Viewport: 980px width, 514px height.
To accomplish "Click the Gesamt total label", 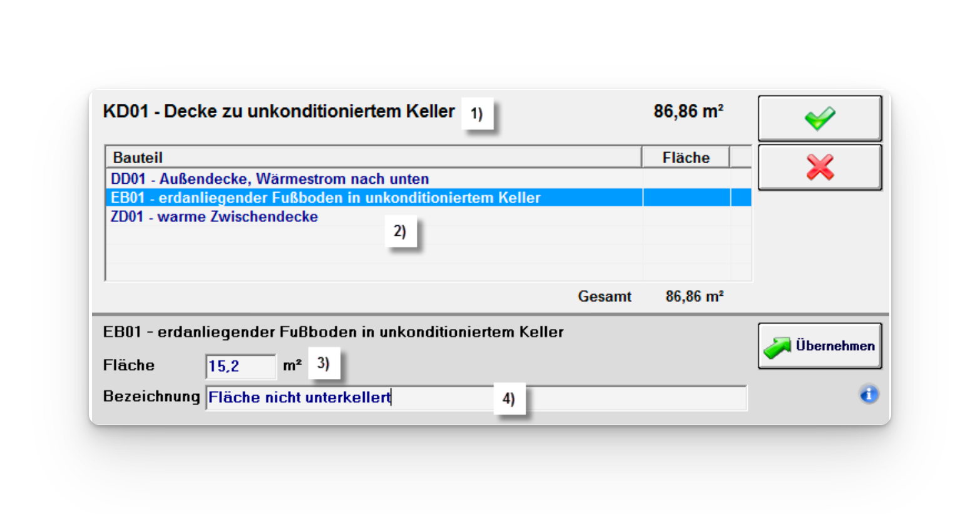I will 604,296.
